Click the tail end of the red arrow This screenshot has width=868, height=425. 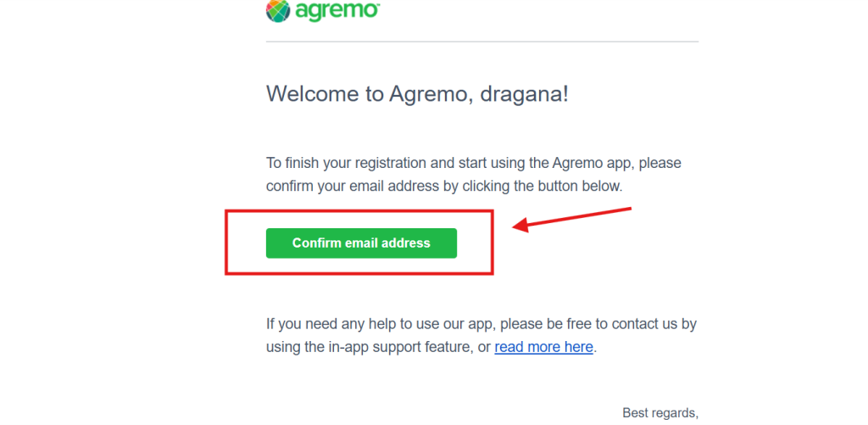point(629,210)
